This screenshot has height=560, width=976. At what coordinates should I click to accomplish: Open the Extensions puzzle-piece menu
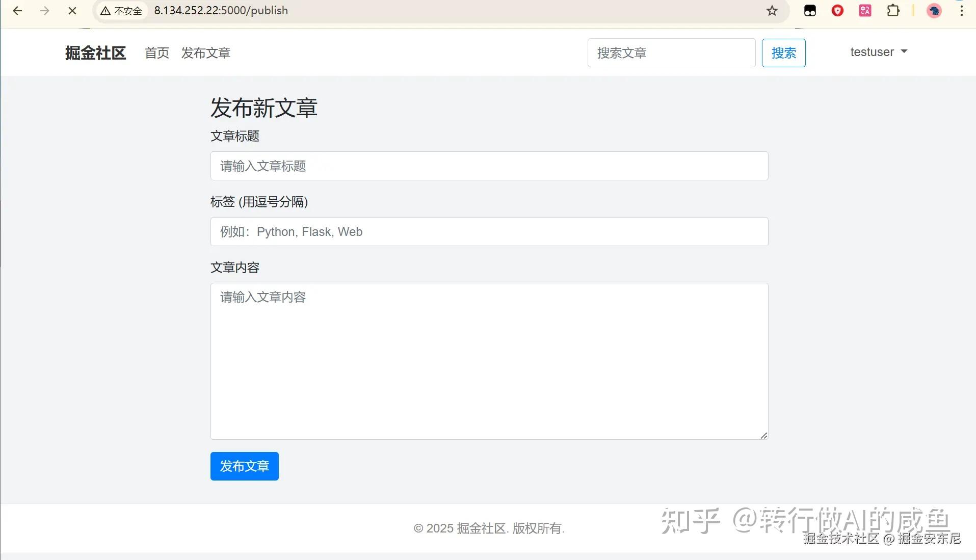pyautogui.click(x=893, y=11)
